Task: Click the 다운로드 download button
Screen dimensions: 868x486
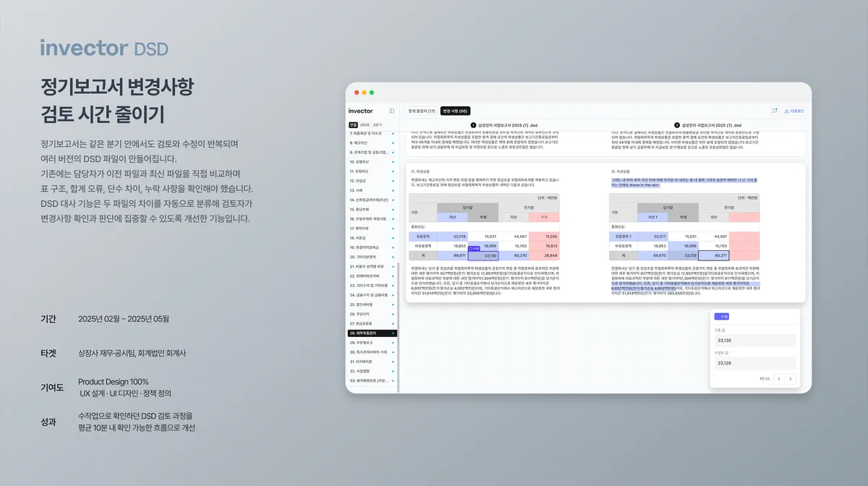Action: (x=794, y=111)
